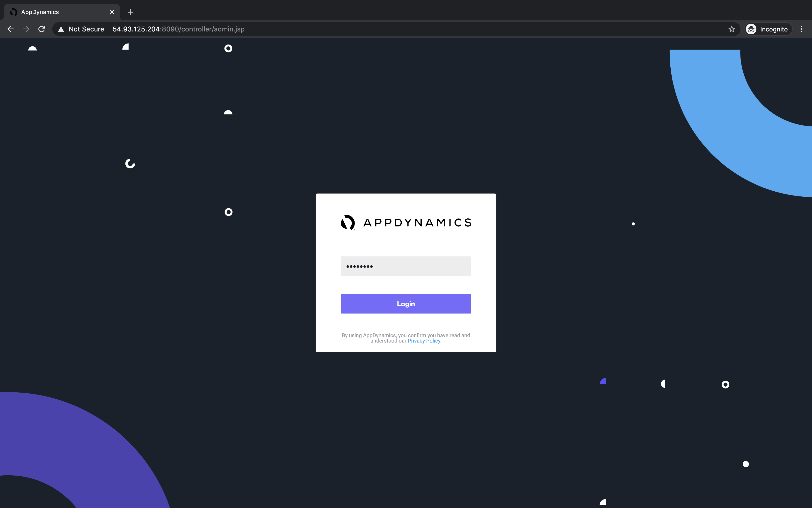This screenshot has height=508, width=812.
Task: Click the 'Not Secure' label text
Action: pyautogui.click(x=86, y=29)
